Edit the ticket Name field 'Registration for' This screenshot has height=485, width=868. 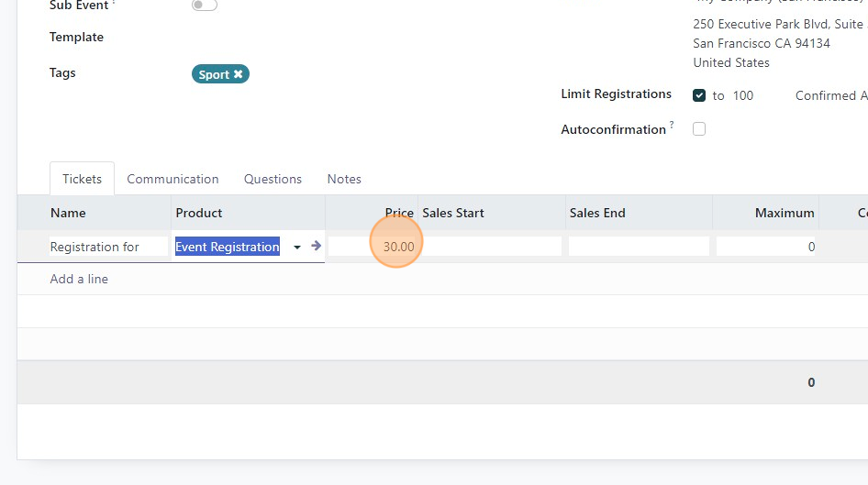(x=108, y=247)
